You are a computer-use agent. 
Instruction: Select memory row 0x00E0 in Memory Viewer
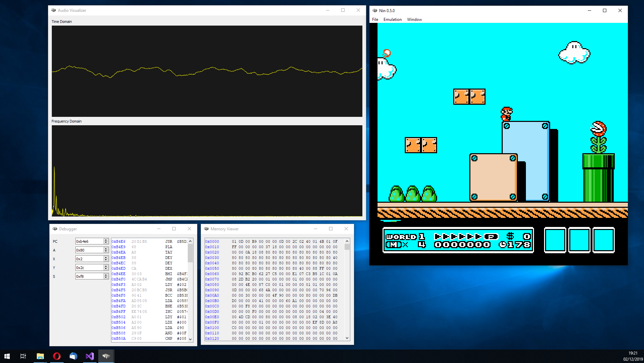point(271,317)
